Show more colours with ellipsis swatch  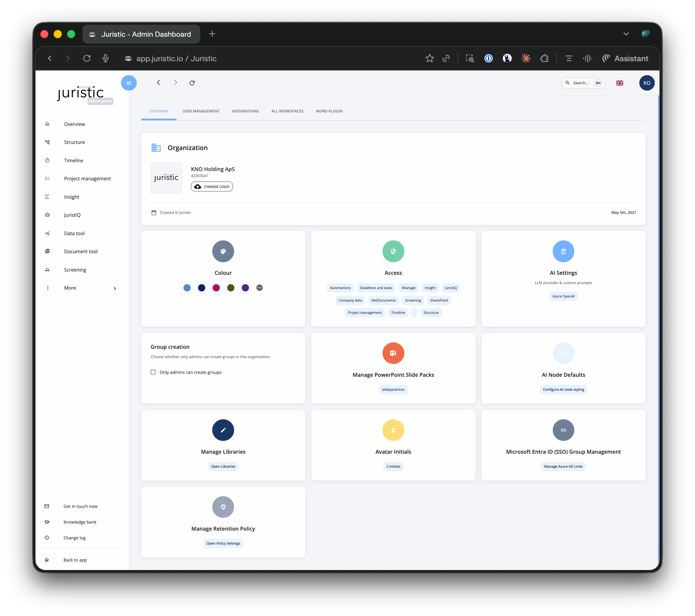(x=259, y=288)
